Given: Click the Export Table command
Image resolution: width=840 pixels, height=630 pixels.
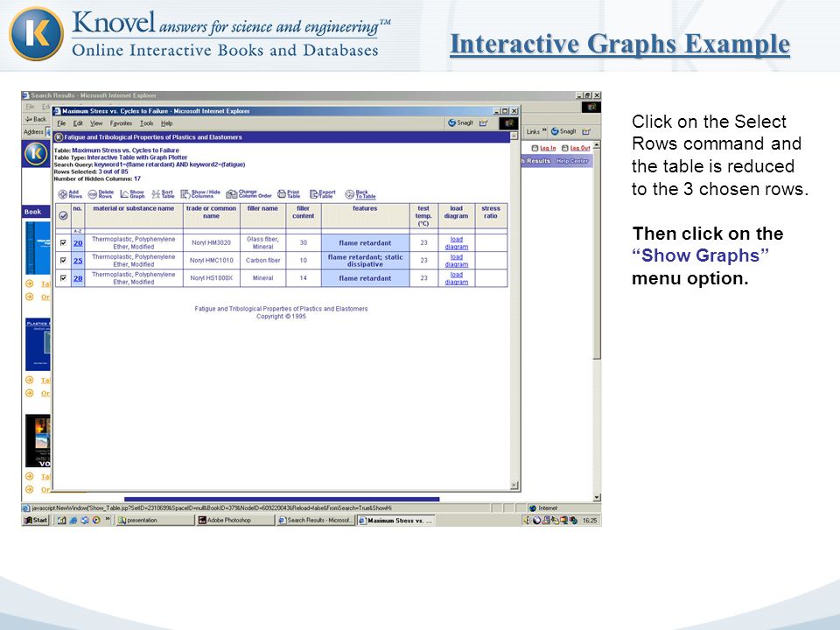Looking at the screenshot, I should click(x=323, y=194).
